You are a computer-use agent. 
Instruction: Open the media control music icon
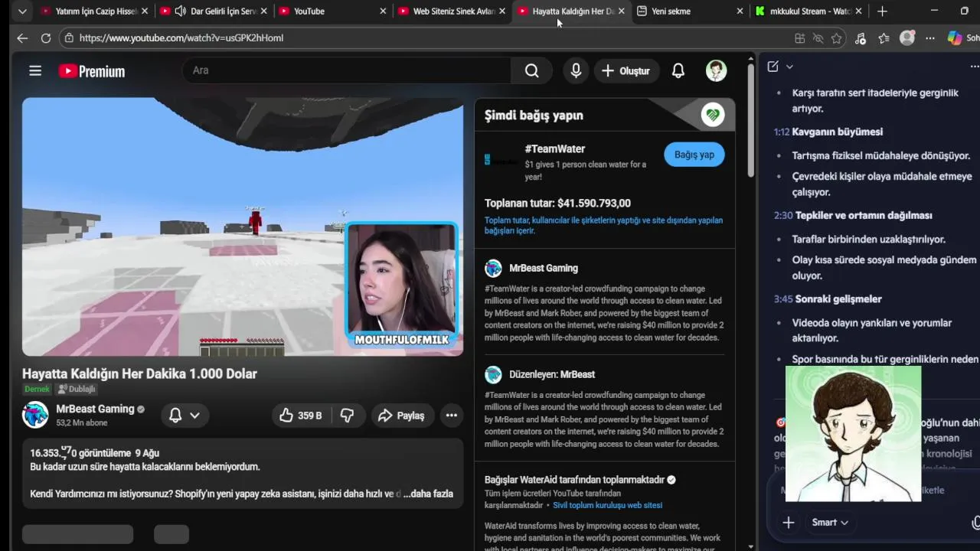pos(860,38)
